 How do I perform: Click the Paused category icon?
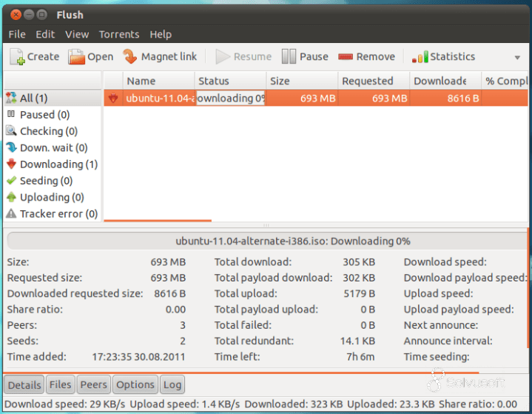click(11, 114)
